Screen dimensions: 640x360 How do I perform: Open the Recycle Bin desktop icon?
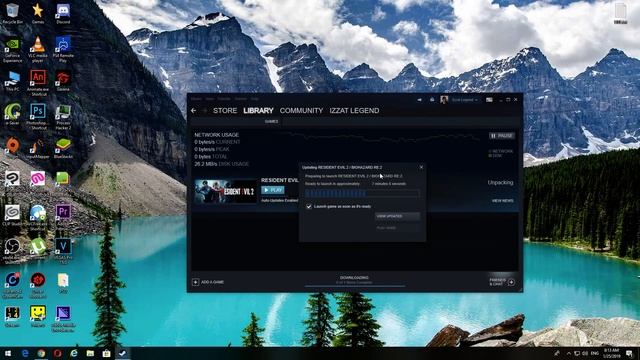pos(13,13)
